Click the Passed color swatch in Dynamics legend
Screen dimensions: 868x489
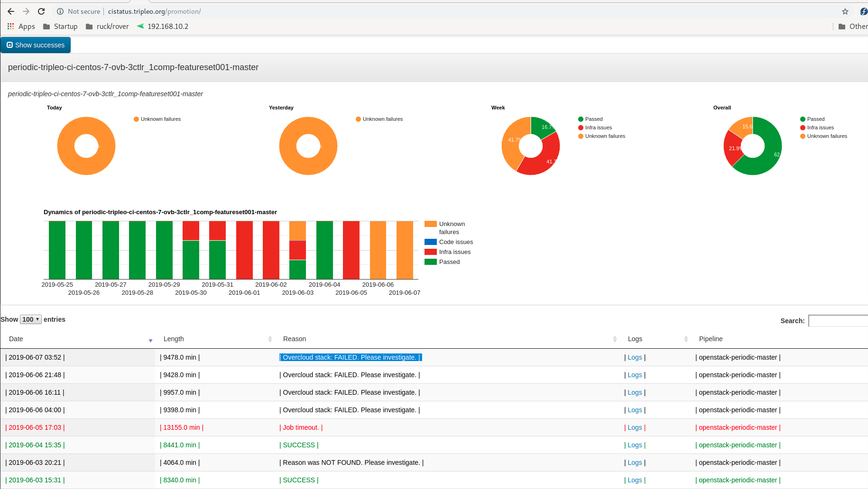coord(431,262)
